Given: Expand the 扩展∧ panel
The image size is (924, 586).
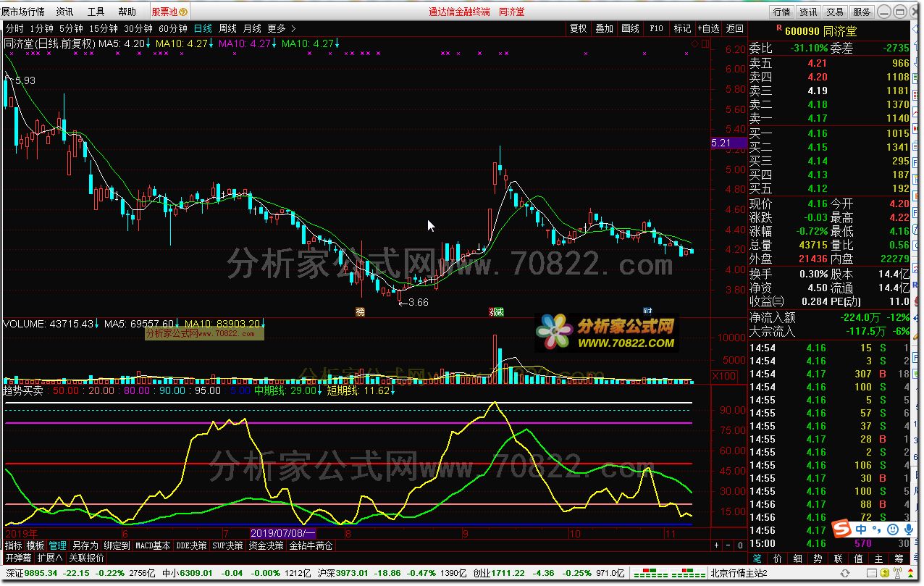Looking at the screenshot, I should (x=50, y=558).
